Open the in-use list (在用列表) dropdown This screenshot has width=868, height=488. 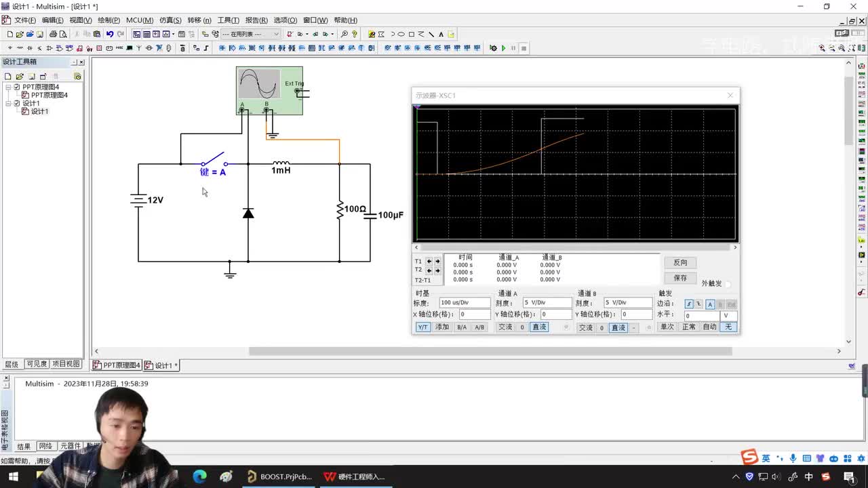coord(276,34)
